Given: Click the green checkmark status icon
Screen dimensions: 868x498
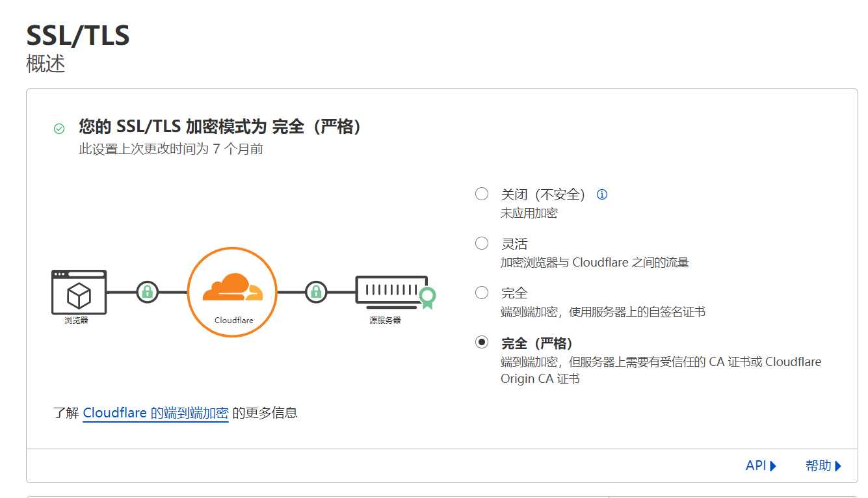Looking at the screenshot, I should [59, 129].
